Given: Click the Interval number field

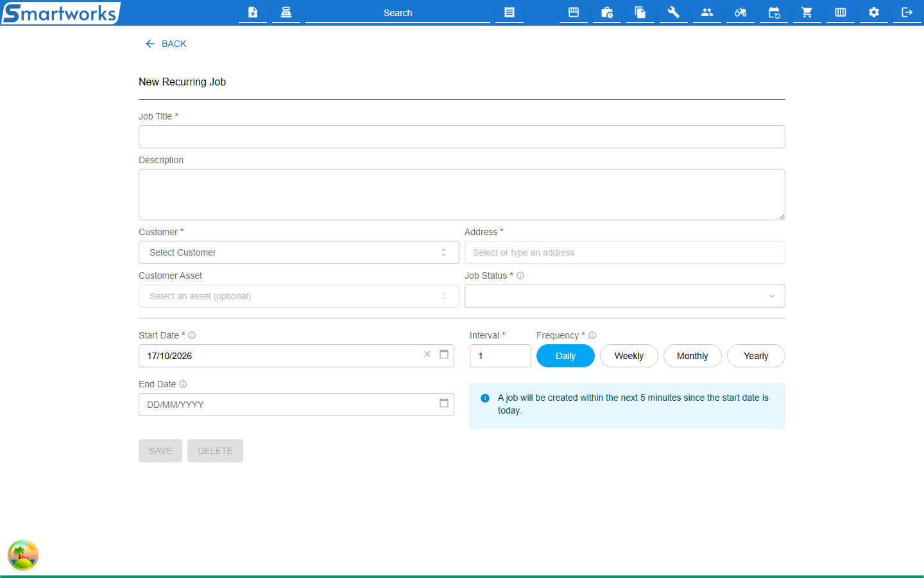Looking at the screenshot, I should point(501,356).
